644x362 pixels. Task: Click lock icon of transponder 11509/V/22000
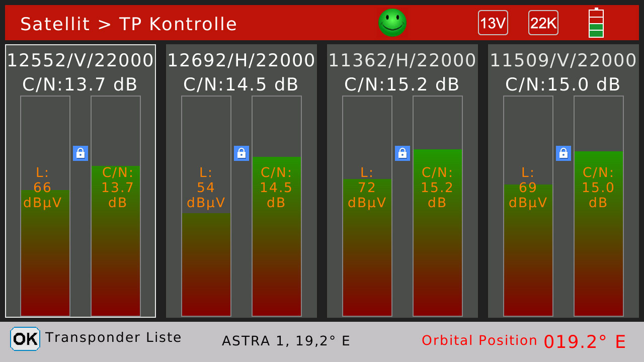coord(563,153)
